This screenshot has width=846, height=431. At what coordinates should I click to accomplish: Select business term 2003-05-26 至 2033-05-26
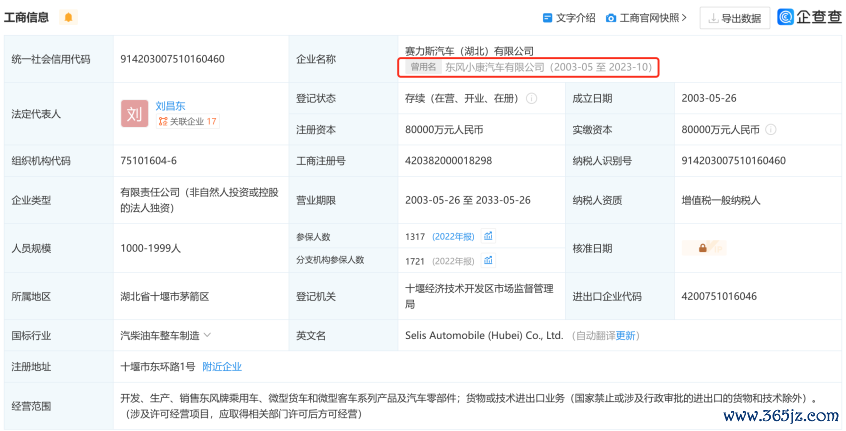[x=468, y=200]
